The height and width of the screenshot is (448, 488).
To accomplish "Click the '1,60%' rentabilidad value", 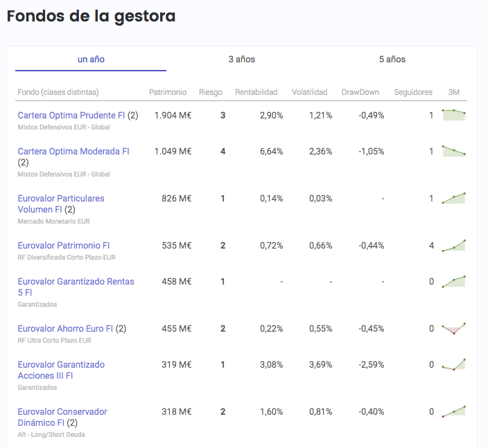I will pyautogui.click(x=272, y=411).
